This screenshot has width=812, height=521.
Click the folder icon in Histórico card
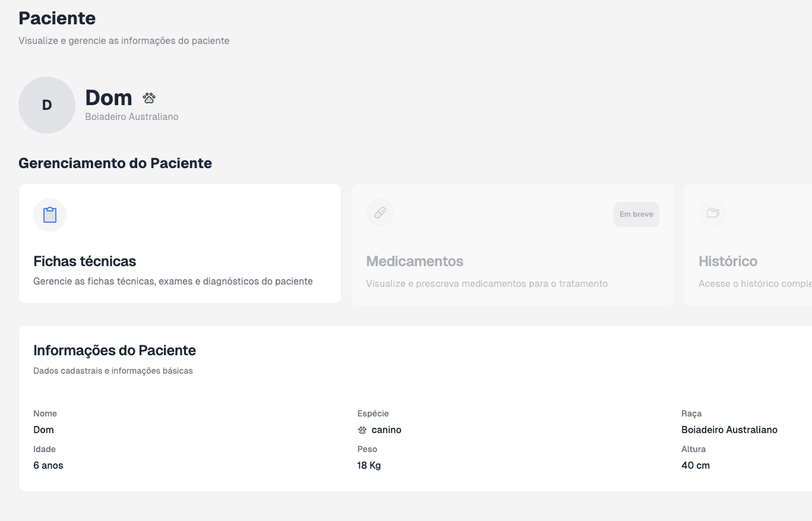click(713, 213)
